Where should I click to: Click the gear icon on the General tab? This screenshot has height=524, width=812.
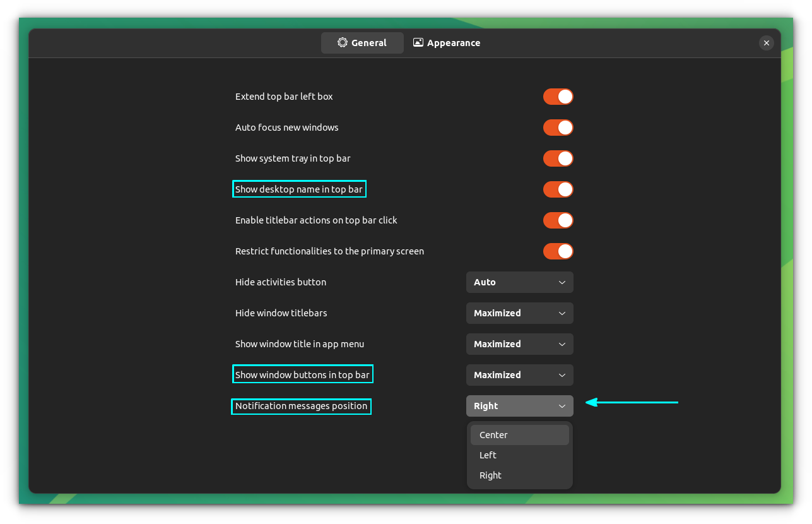343,42
